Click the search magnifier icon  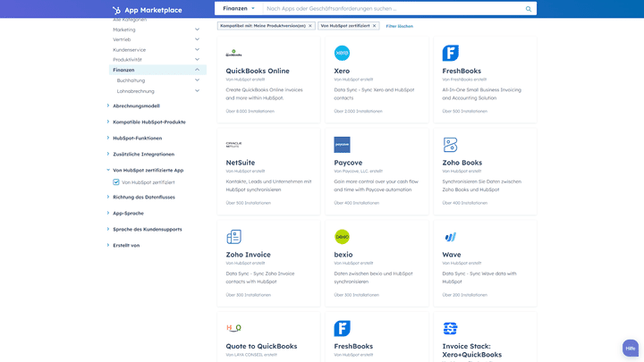pyautogui.click(x=529, y=9)
